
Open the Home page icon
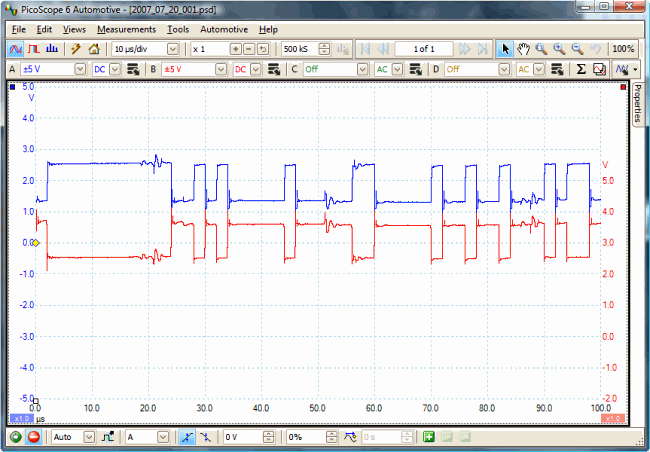pyautogui.click(x=94, y=48)
